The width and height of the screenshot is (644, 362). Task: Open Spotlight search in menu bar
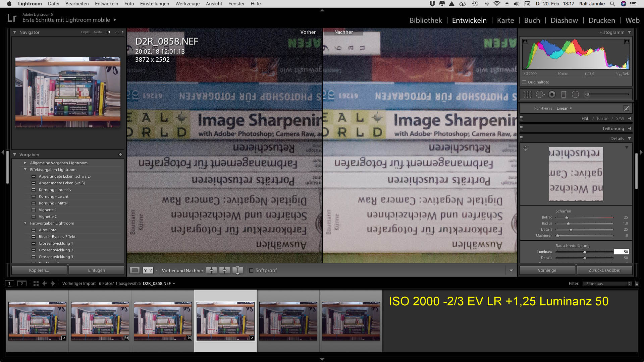coord(612,4)
